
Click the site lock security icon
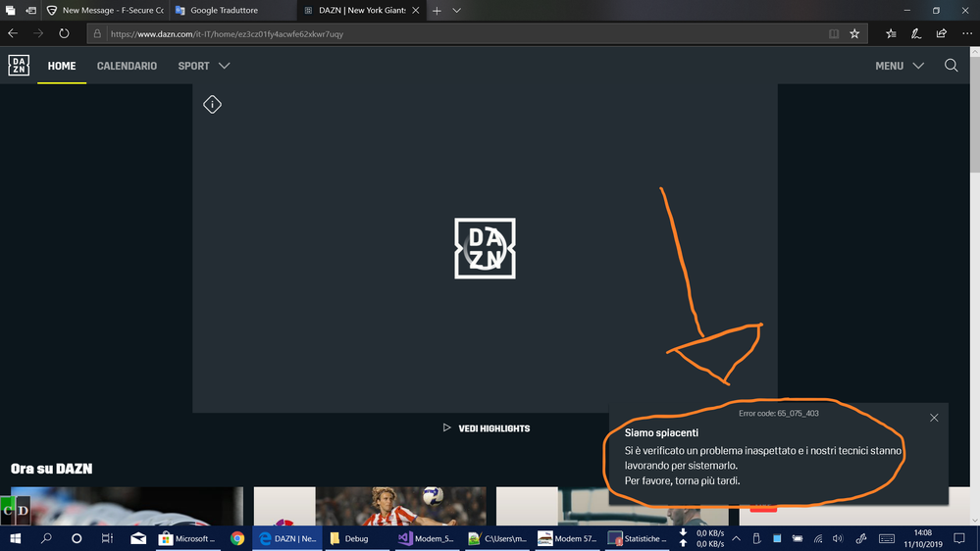click(97, 33)
